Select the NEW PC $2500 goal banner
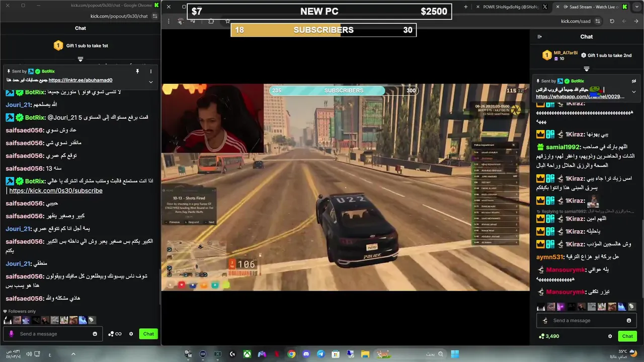This screenshot has width=644, height=362. 319,11
